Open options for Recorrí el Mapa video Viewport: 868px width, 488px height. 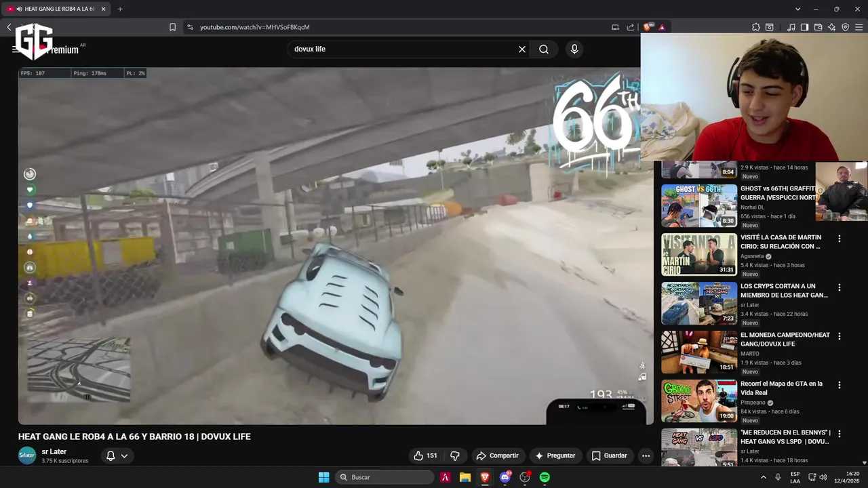point(840,385)
